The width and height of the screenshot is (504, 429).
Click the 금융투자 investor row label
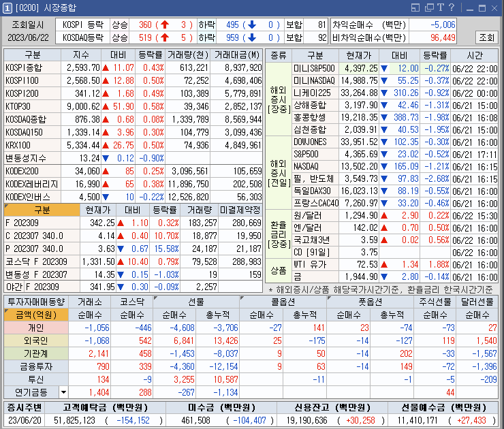pos(36,366)
